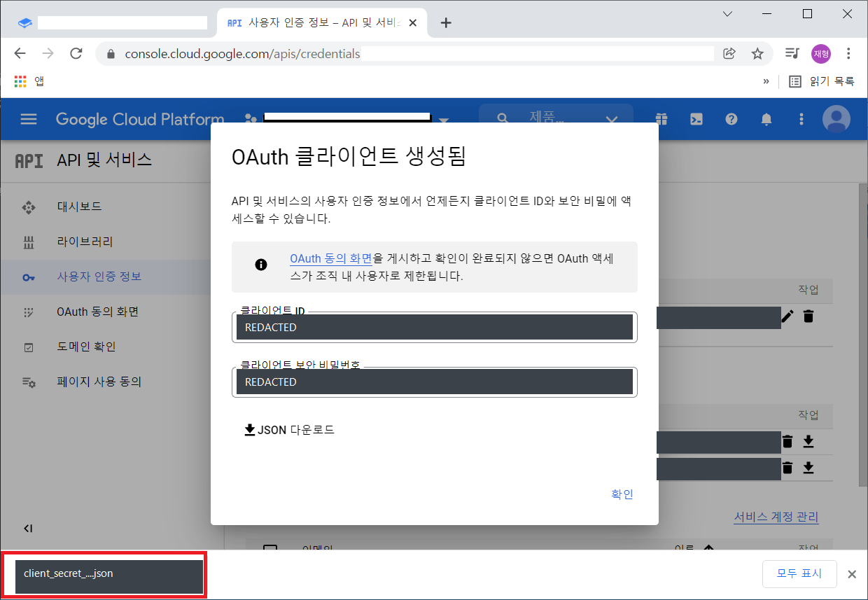Reload the current page
Screen dimensions: 868x600
click(76, 53)
